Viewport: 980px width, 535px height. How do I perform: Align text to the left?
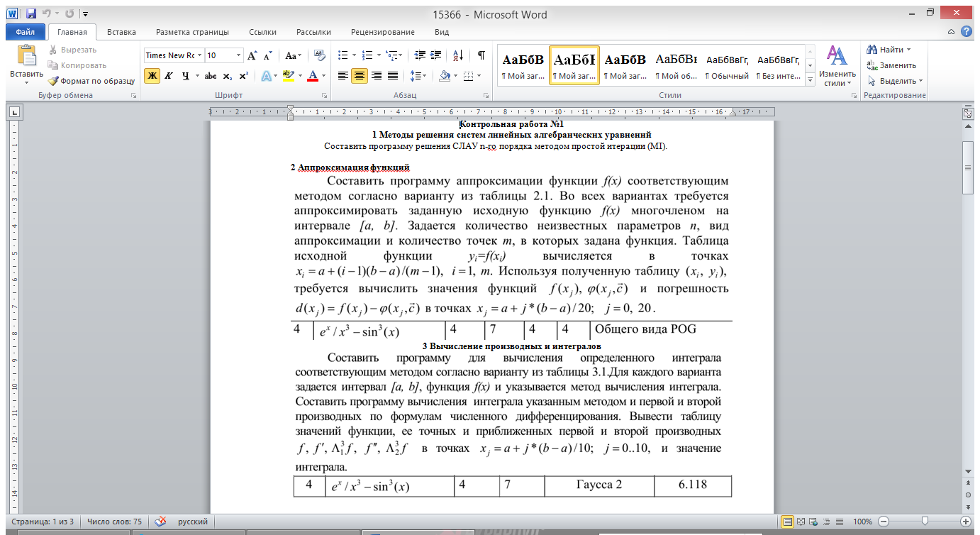tap(343, 76)
